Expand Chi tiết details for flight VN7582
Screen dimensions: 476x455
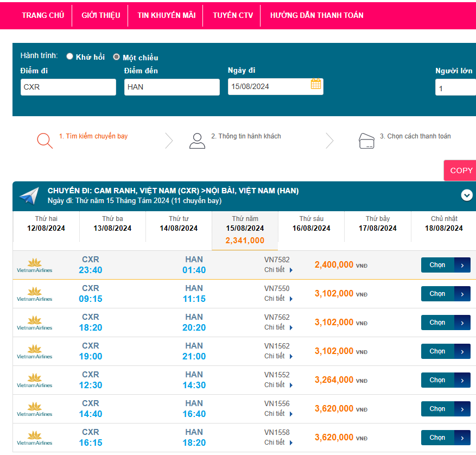(278, 270)
